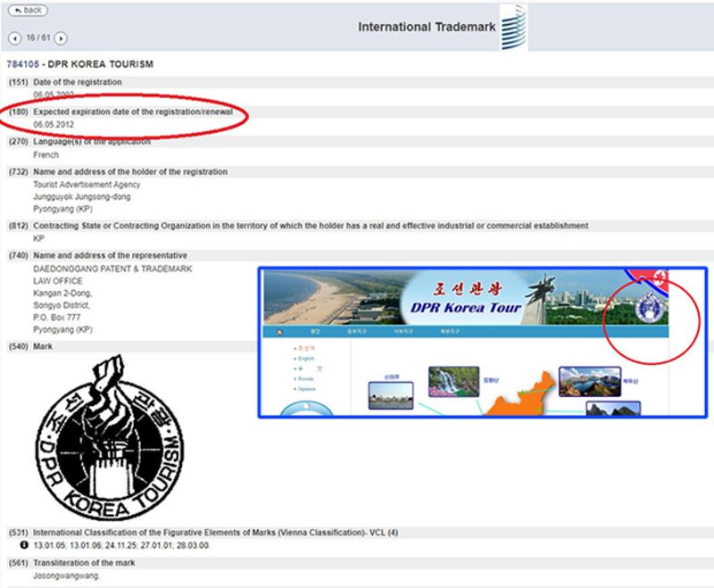
Task: Click the International Trademark heading
Action: 427,27
